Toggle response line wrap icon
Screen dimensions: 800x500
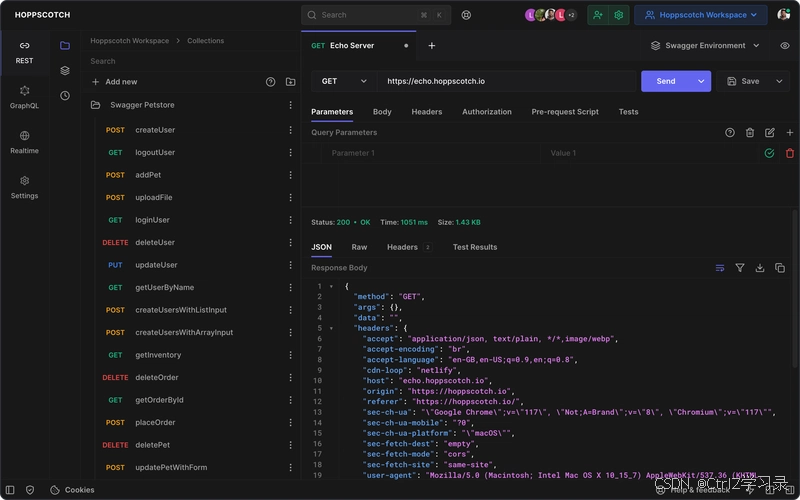tap(720, 268)
